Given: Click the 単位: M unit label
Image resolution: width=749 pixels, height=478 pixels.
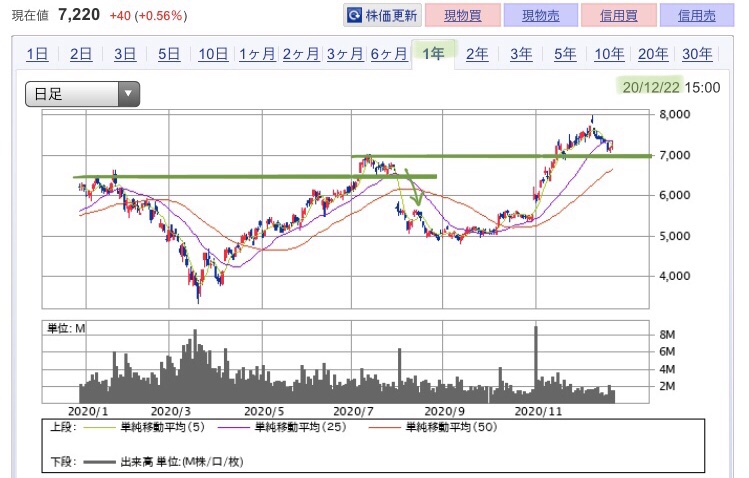Looking at the screenshot, I should (66, 328).
